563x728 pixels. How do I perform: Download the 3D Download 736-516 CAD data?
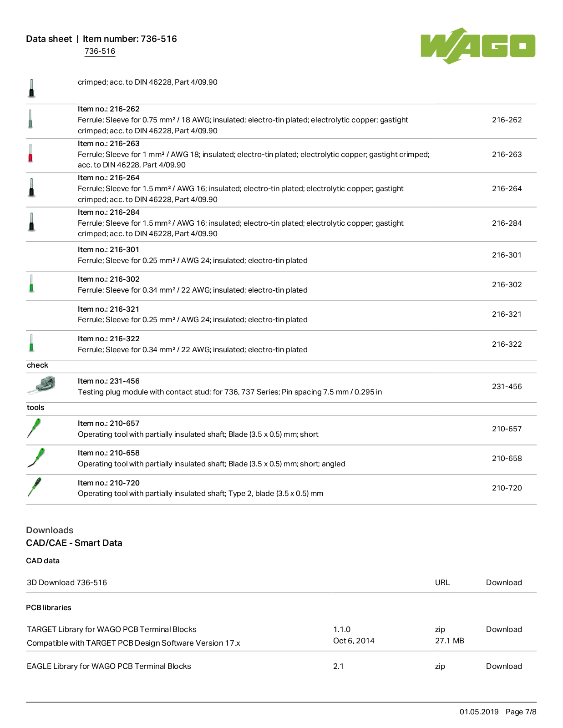[504, 582]
